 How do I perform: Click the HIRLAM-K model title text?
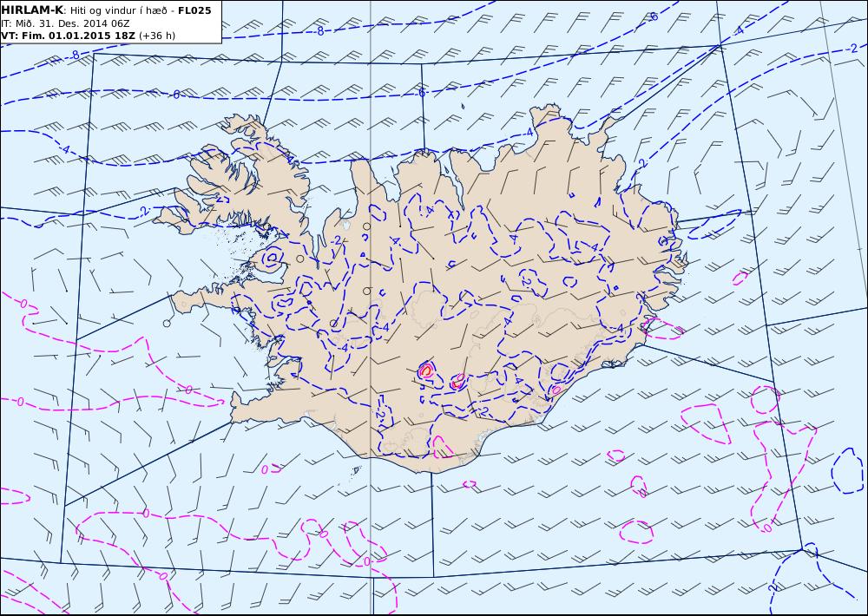(33, 10)
